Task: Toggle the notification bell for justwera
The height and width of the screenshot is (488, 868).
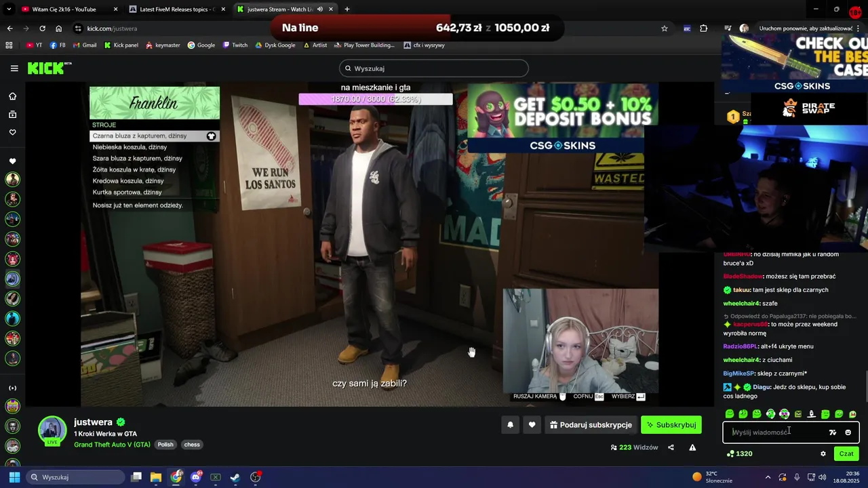Action: click(511, 425)
